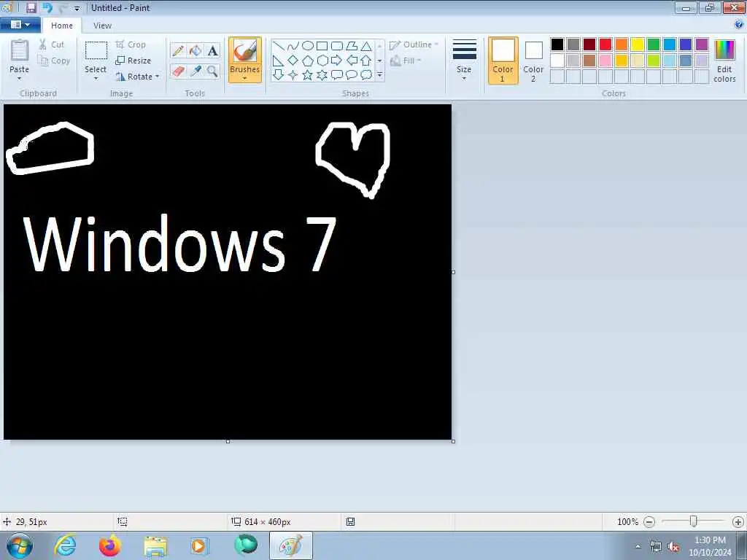Choose the Hexagon shape
Screen dimensions: 747x560
click(322, 61)
